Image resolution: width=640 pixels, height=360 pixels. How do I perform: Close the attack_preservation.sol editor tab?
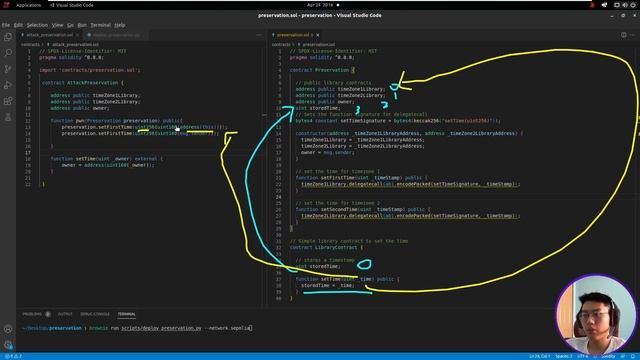click(77, 35)
